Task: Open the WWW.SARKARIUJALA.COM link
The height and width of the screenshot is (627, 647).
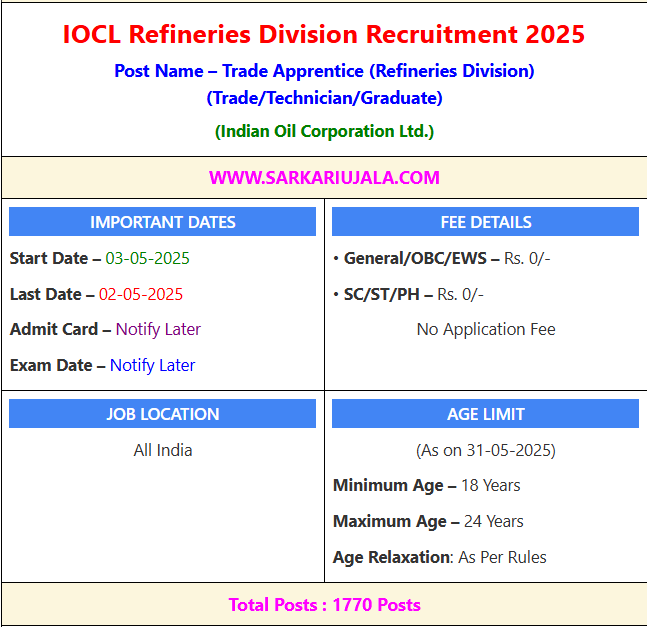Action: coord(324,178)
